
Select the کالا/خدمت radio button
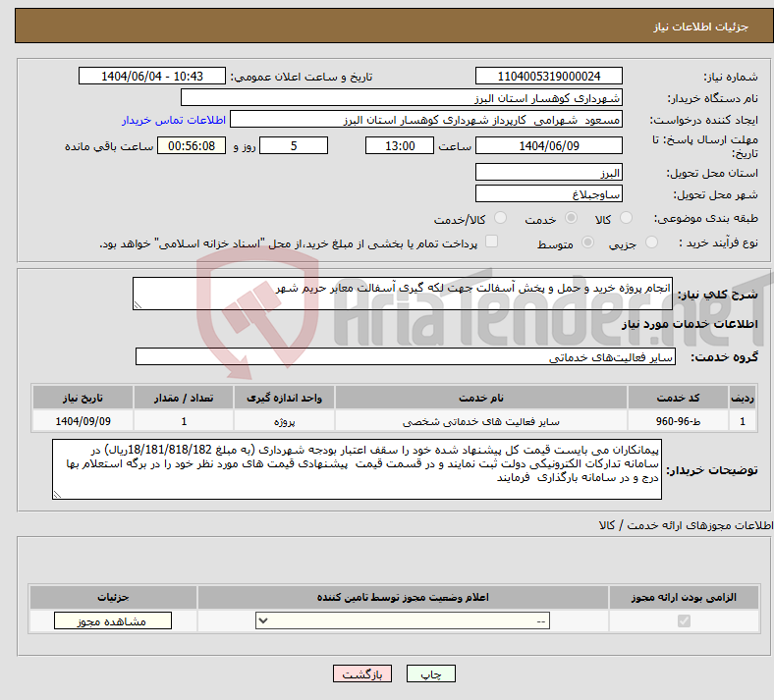(x=501, y=218)
